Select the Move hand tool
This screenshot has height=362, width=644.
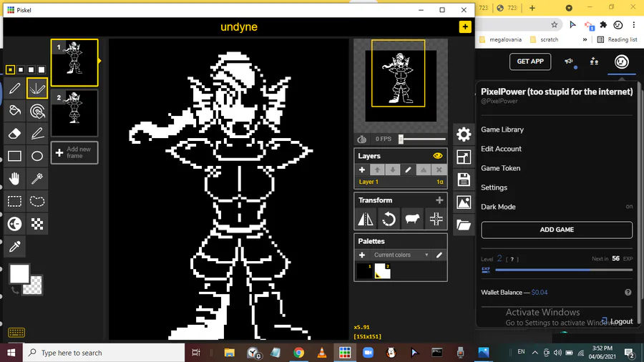[15, 179]
